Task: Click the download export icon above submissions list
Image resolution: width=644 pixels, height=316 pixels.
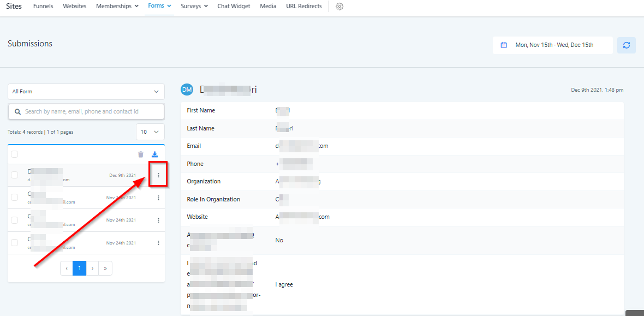Action: tap(154, 154)
